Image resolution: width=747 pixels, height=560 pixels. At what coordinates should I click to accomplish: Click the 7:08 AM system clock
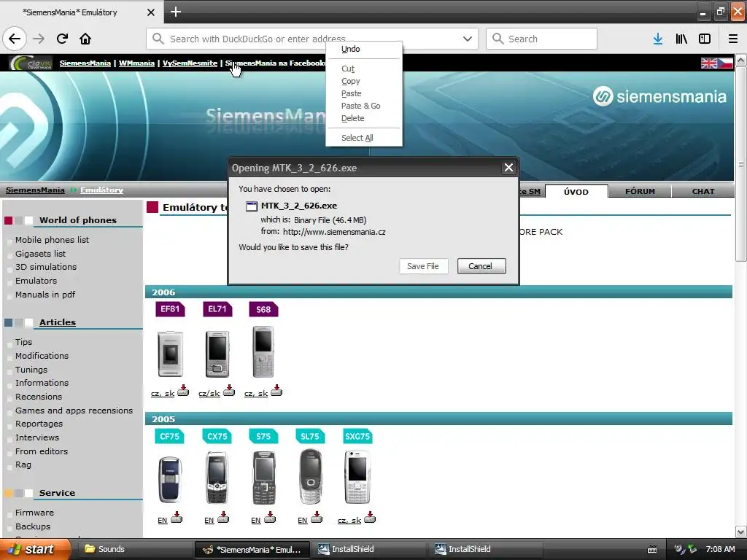click(720, 549)
